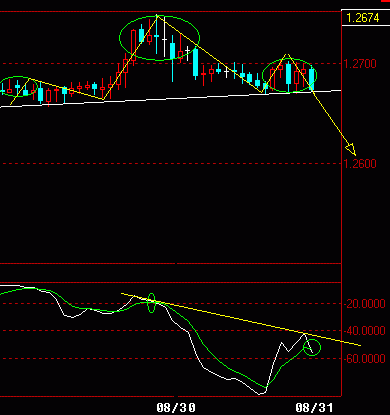
Task: Click the 1.2600 price axis label
Action: [360, 164]
